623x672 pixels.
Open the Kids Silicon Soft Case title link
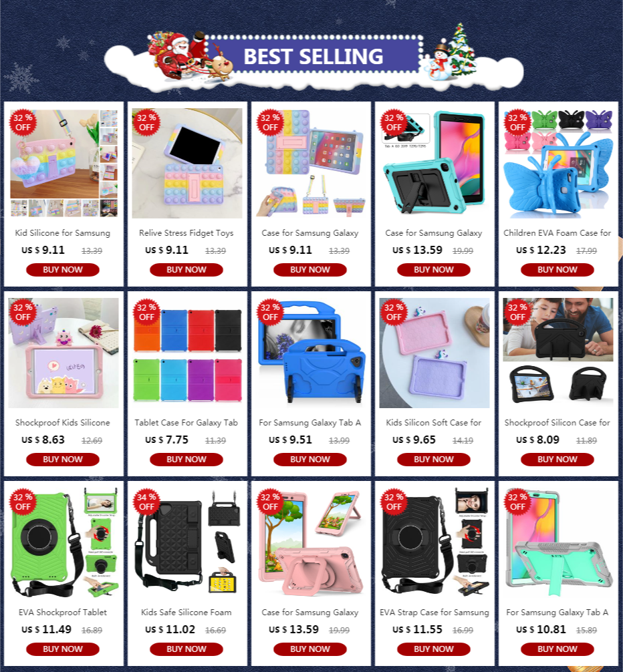point(433,423)
